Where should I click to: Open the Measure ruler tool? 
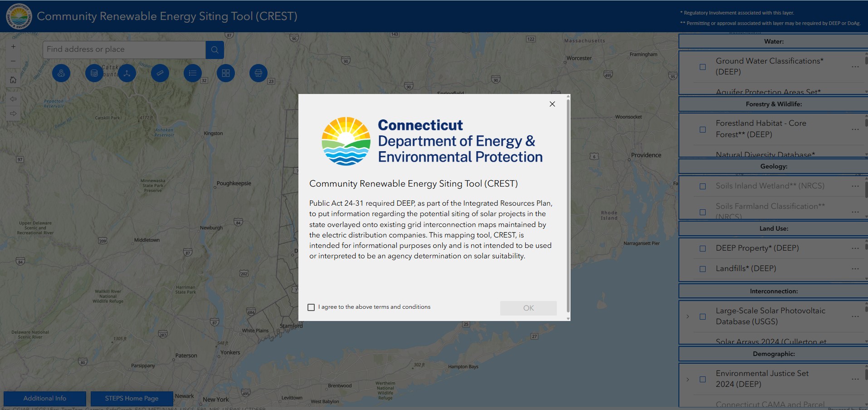tap(160, 73)
